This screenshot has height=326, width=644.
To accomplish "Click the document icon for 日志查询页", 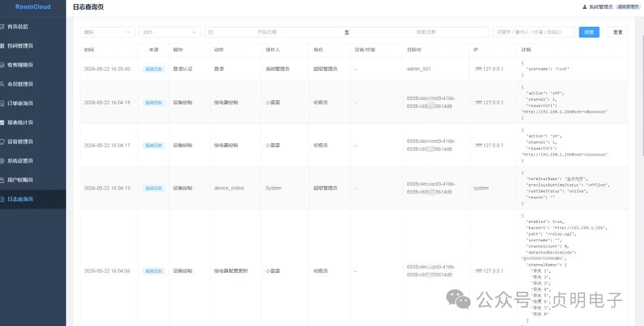I will 2,199.
